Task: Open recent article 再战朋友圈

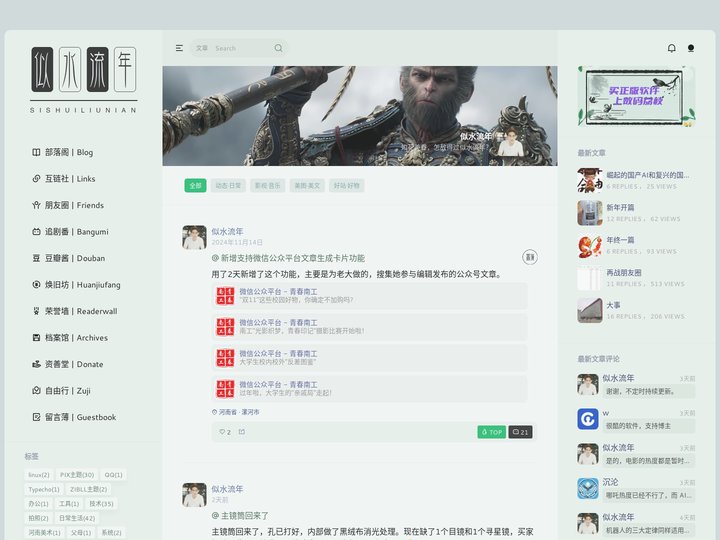Action: click(x=624, y=273)
